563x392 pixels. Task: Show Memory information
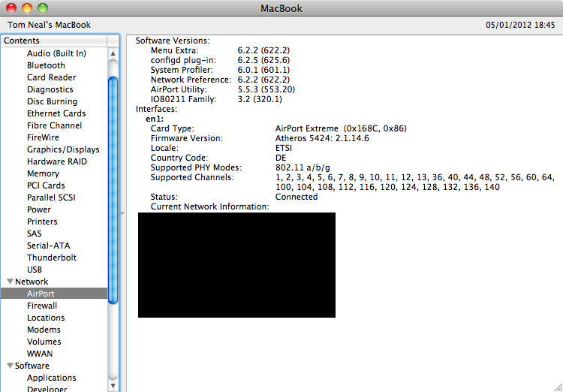[43, 173]
